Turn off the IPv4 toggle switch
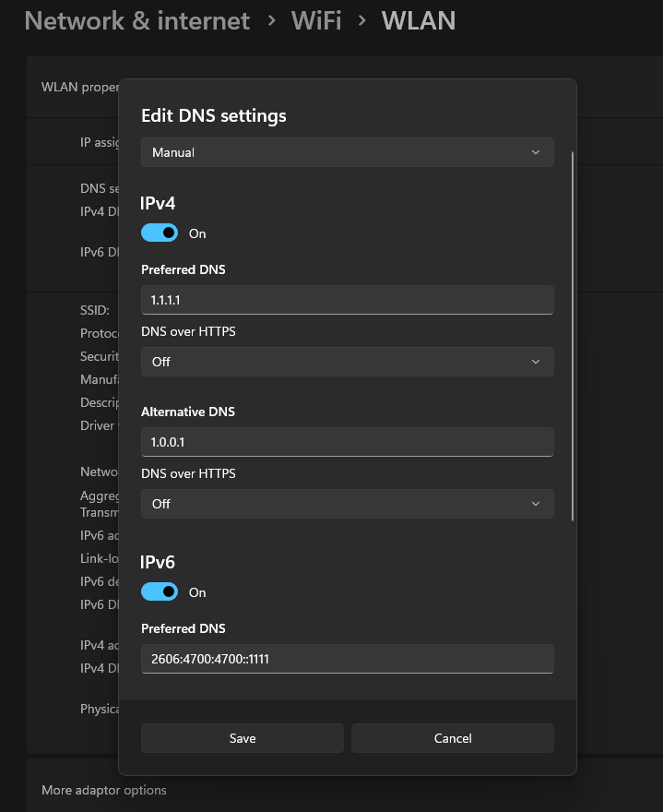The width and height of the screenshot is (663, 812). [160, 233]
